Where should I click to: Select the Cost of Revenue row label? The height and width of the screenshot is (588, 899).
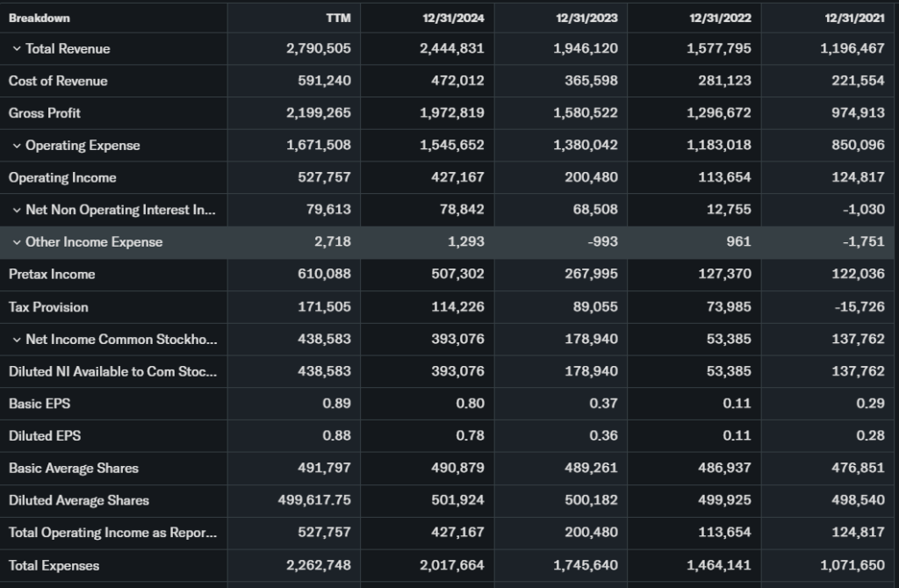click(x=58, y=81)
